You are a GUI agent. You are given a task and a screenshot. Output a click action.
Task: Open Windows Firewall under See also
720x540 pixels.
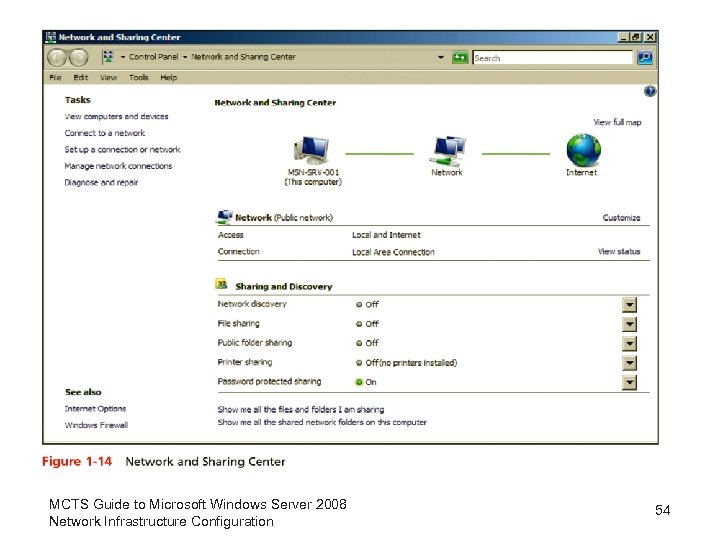(x=96, y=425)
